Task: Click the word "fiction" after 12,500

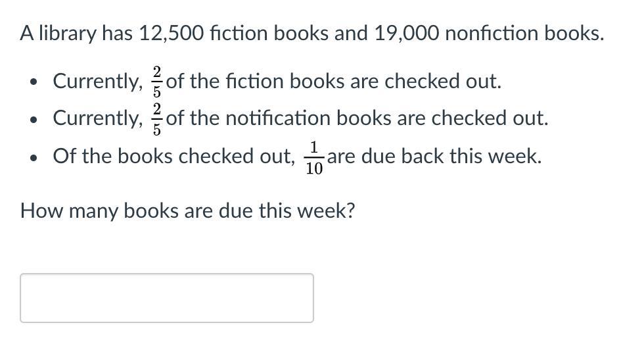Action: point(239,34)
